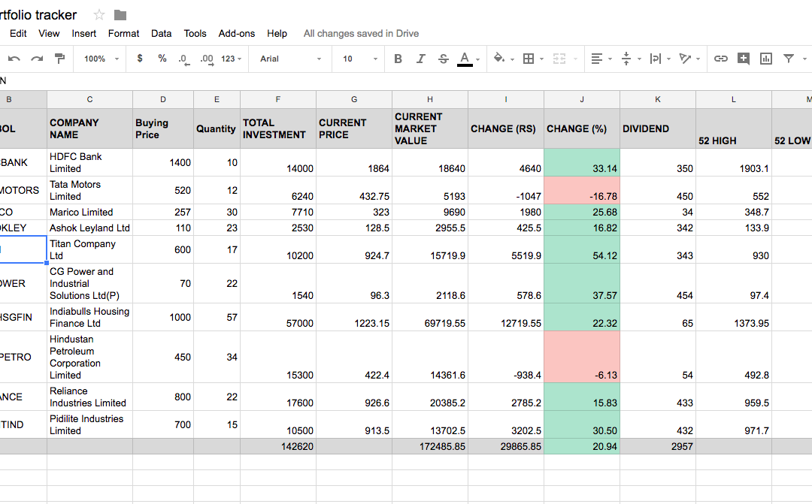This screenshot has width=812, height=504.
Task: Click total market value 172485.85 cell
Action: (430, 447)
